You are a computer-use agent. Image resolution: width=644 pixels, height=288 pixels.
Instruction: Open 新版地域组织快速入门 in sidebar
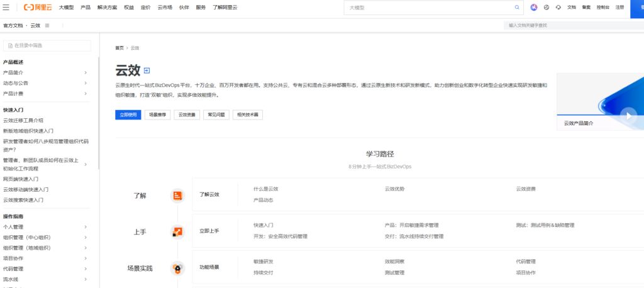[x=28, y=131]
